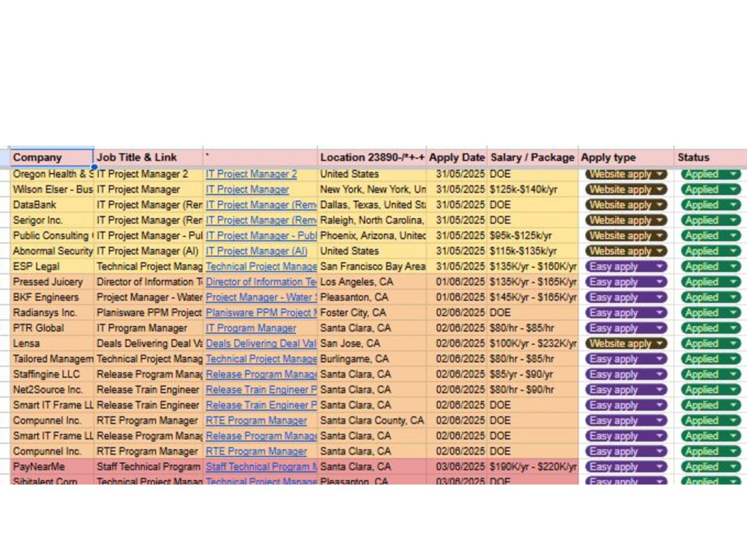Image resolution: width=747 pixels, height=560 pixels.
Task: Select the 'Status' header cell
Action: click(710, 158)
